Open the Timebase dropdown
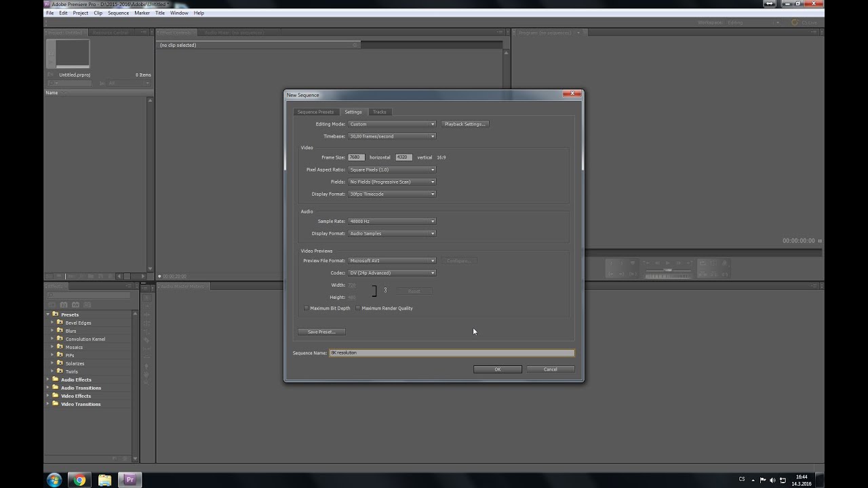Viewport: 868px width, 488px height. [x=392, y=136]
